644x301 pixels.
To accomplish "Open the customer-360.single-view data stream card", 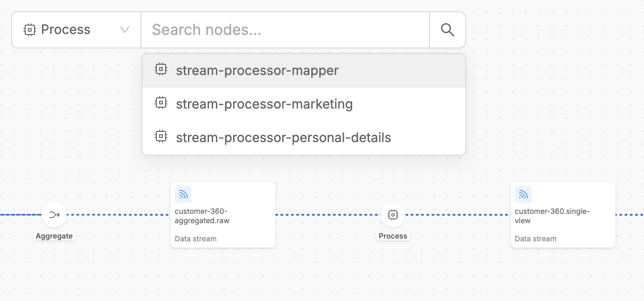I will tap(563, 215).
